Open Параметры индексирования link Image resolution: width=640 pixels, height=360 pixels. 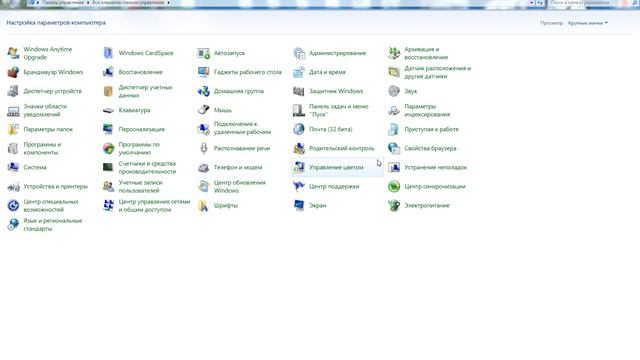(427, 110)
